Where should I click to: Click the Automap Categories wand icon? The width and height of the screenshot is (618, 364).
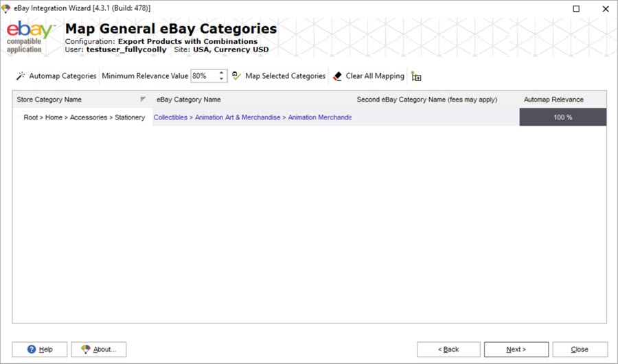pyautogui.click(x=21, y=76)
